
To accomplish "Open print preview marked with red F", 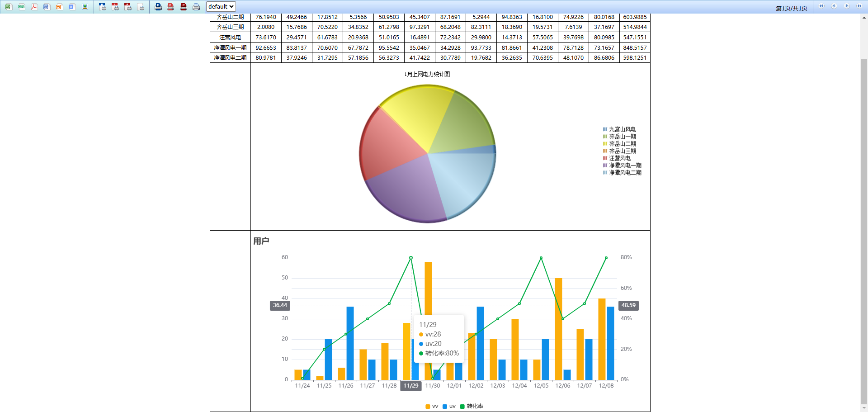I will [115, 7].
